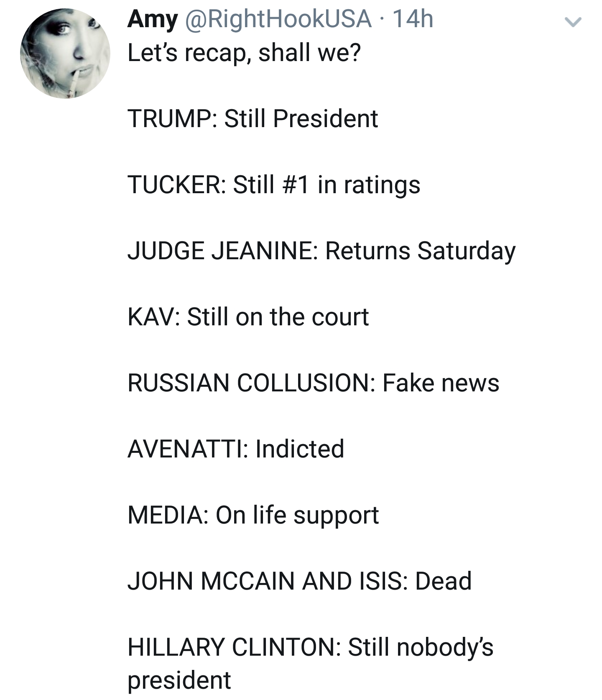Open the @RightHookUSA handle link
Viewport: 602px width, 700px height.
coord(278,19)
